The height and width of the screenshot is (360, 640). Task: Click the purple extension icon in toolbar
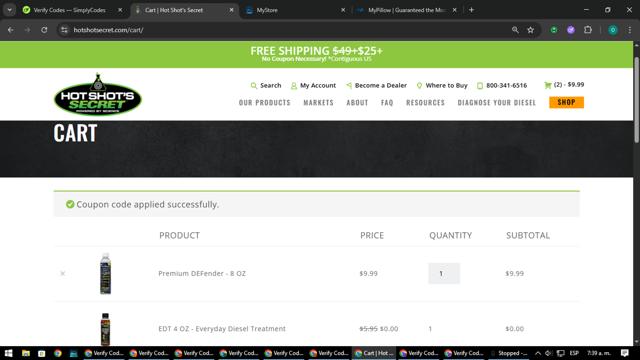pyautogui.click(x=571, y=30)
